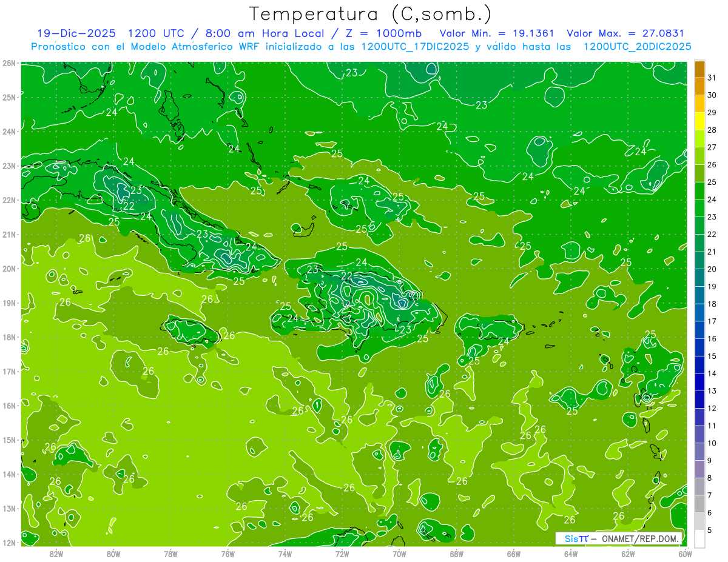
Task: Pick the dark blue swatch between 14 and 13
Action: 699,382
